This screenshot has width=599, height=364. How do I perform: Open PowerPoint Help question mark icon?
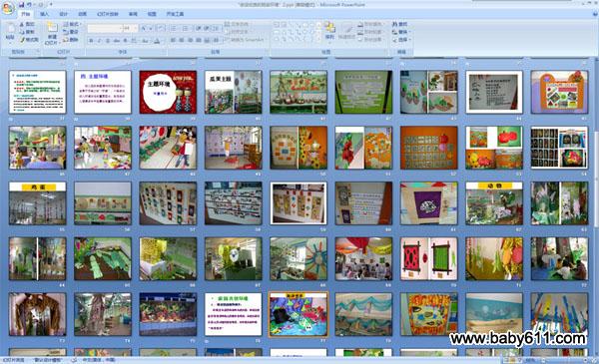pyautogui.click(x=595, y=14)
